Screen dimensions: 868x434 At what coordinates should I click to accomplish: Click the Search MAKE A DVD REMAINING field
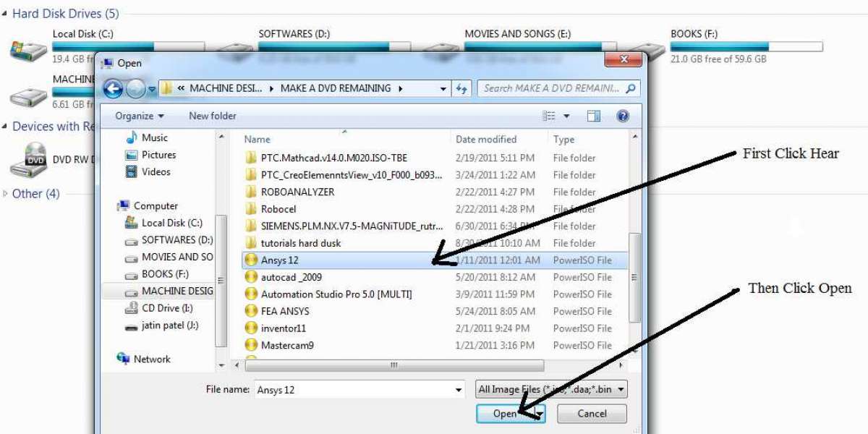(x=551, y=88)
